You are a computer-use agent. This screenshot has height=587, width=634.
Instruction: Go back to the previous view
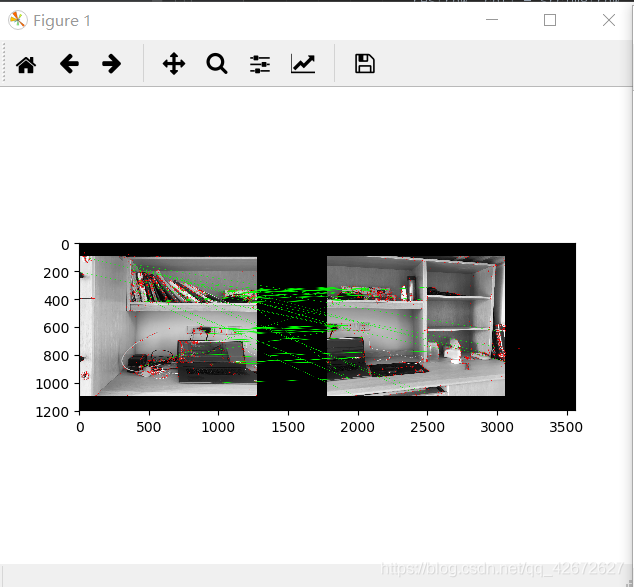[69, 64]
